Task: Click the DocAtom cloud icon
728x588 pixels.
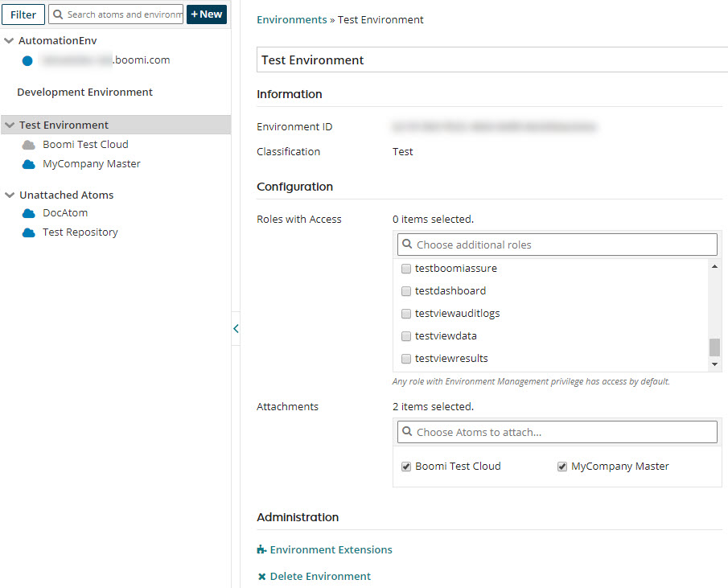Action: point(28,213)
